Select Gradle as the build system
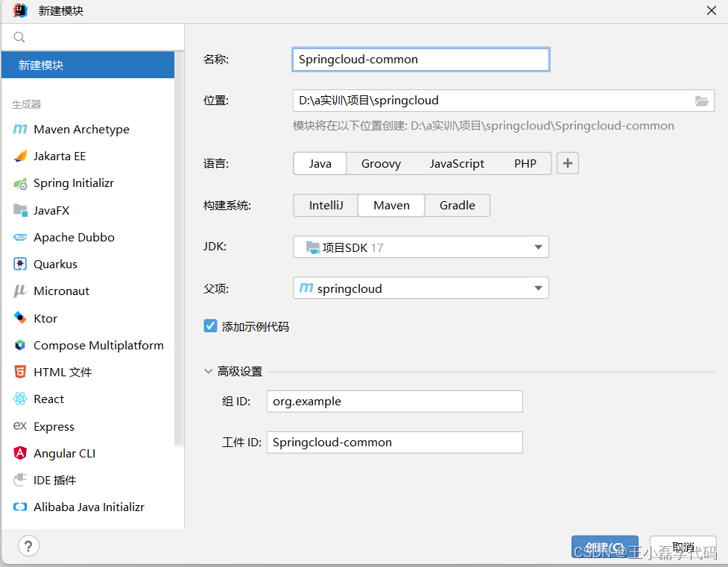The width and height of the screenshot is (728, 567). pos(457,204)
